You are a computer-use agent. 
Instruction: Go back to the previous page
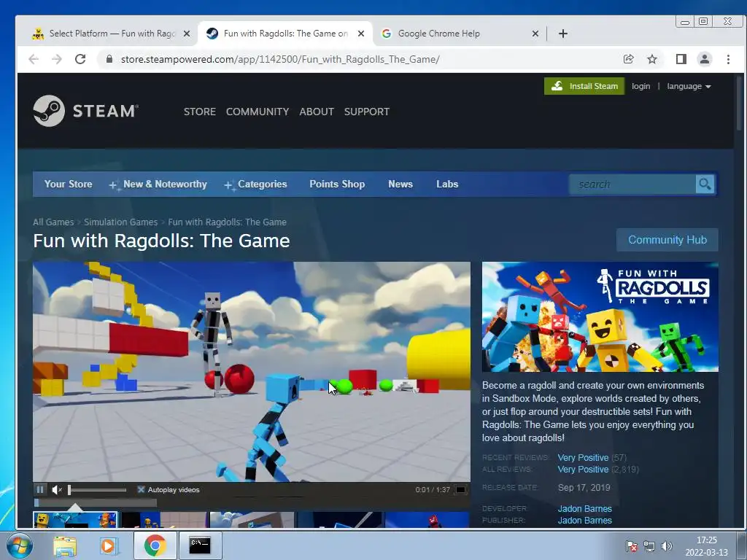[x=34, y=59]
